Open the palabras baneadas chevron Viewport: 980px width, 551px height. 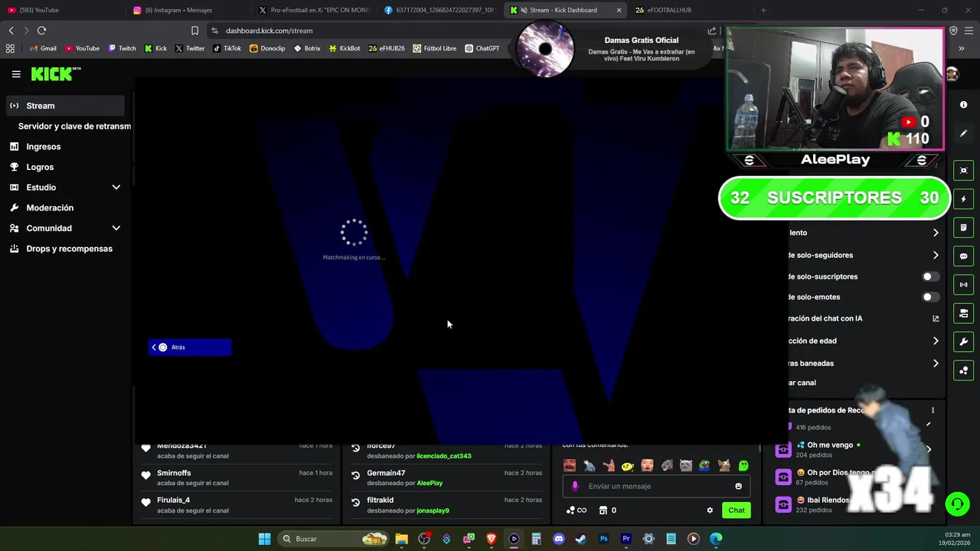[x=936, y=364]
